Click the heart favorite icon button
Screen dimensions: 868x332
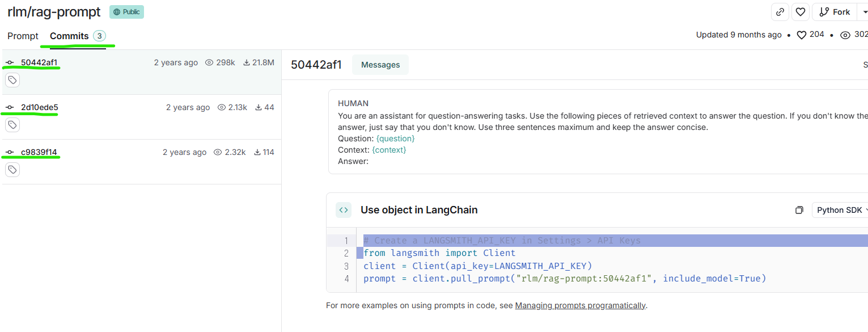coord(800,12)
